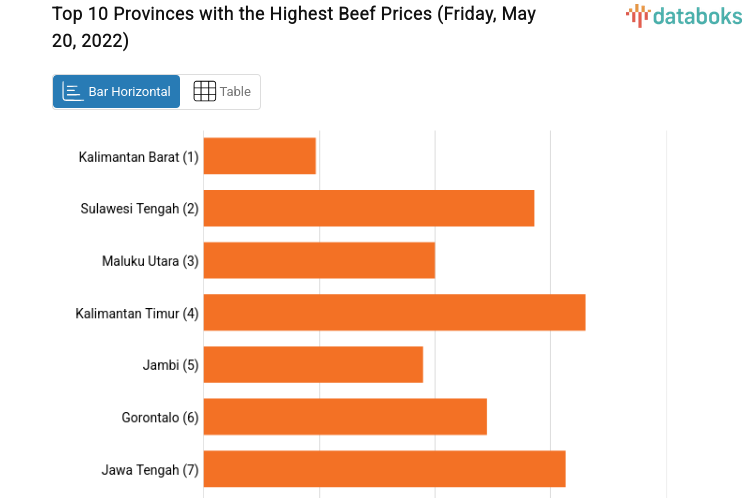This screenshot has height=498, width=753.
Task: Select the Jambi orange bar
Action: click(313, 365)
